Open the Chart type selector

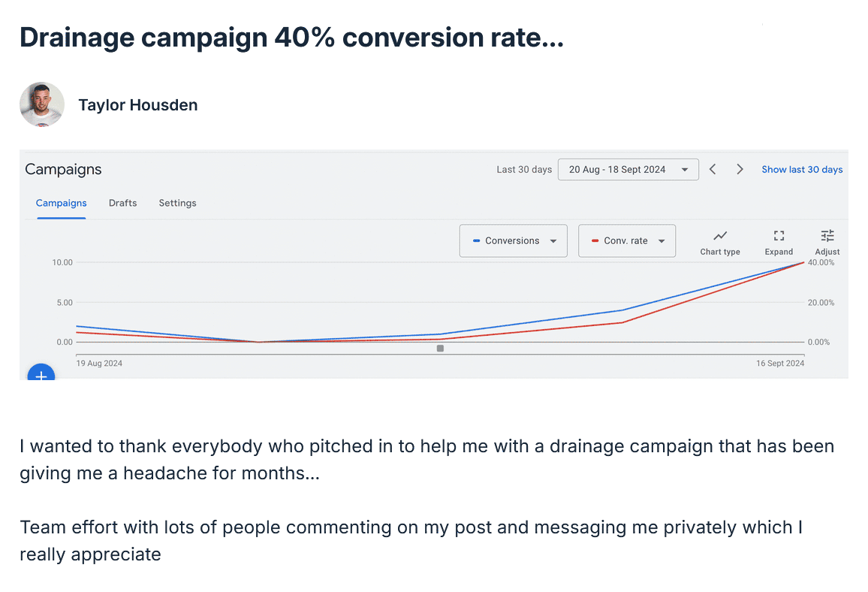[x=719, y=240]
